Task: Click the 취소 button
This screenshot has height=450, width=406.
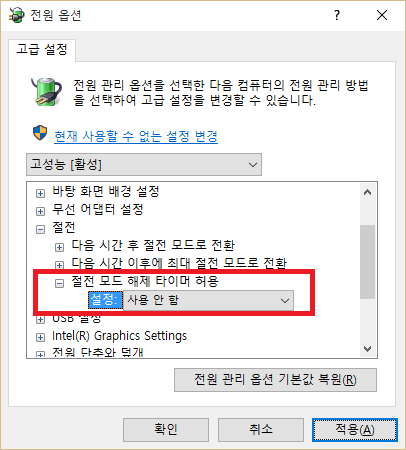Action: click(x=261, y=430)
